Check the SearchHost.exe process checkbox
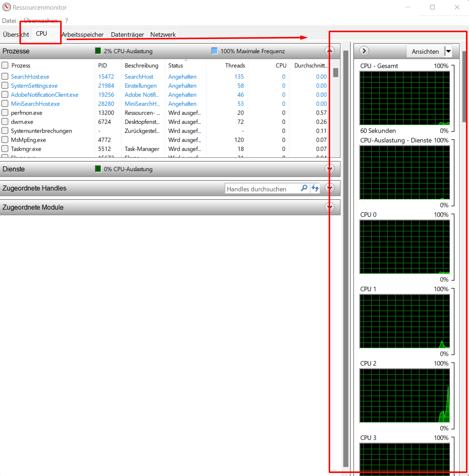Screen dimensions: 469x476 [x=5, y=76]
